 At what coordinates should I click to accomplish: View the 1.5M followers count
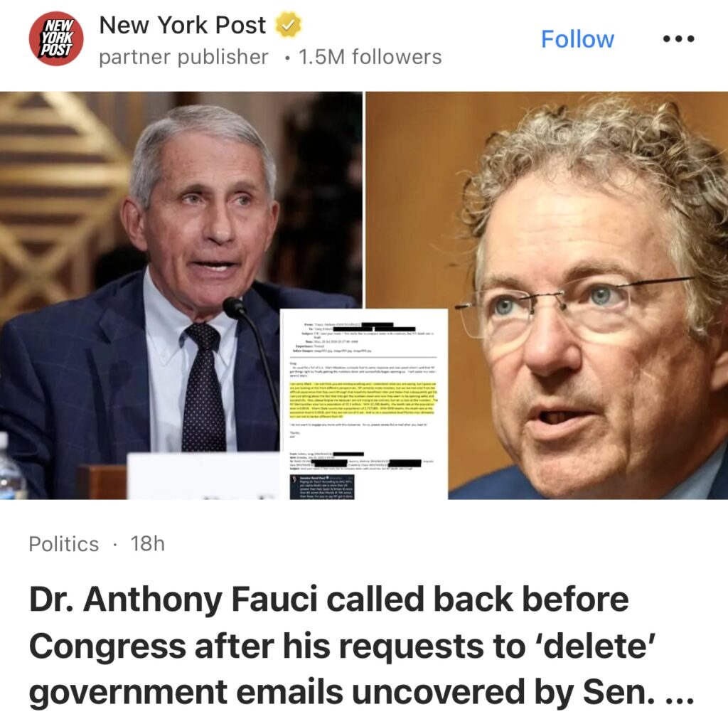370,57
